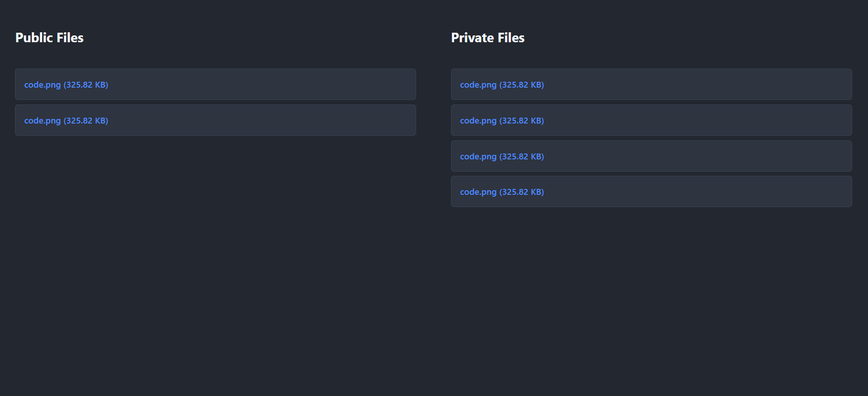The width and height of the screenshot is (868, 396).
Task: Open second code.png link under Public Files
Action: [42, 121]
